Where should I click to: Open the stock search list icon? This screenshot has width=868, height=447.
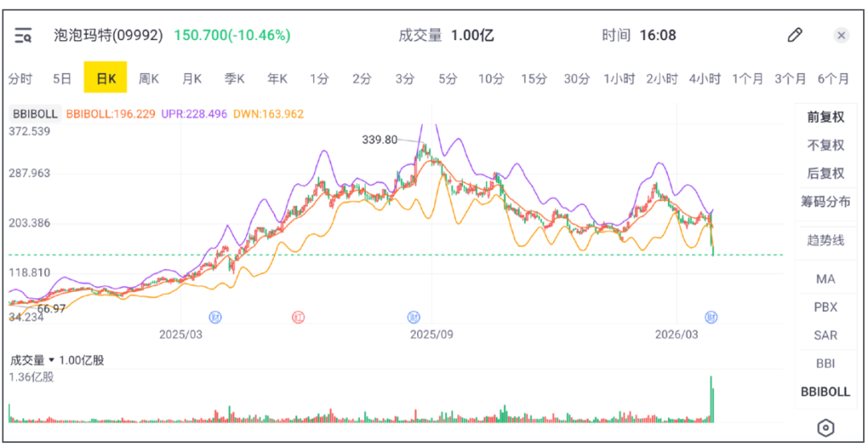[23, 35]
